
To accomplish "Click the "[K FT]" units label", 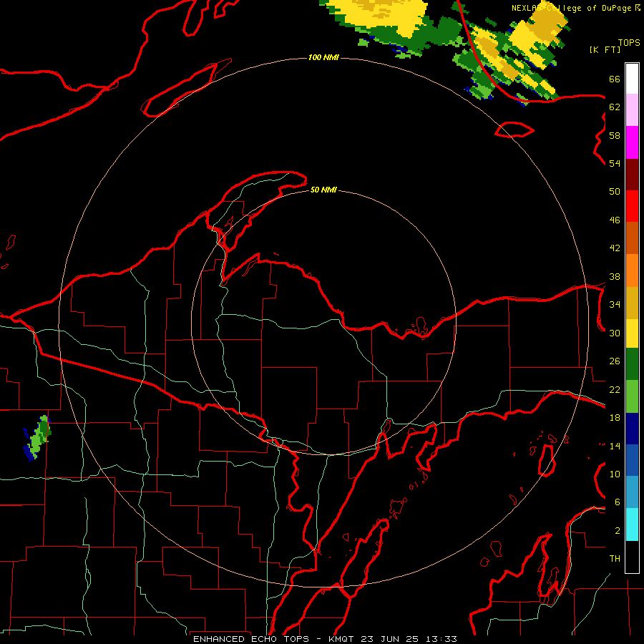I will click(605, 49).
